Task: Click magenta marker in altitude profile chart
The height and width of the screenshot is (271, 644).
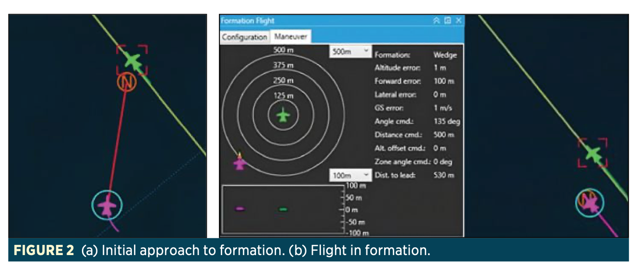Action: [240, 209]
